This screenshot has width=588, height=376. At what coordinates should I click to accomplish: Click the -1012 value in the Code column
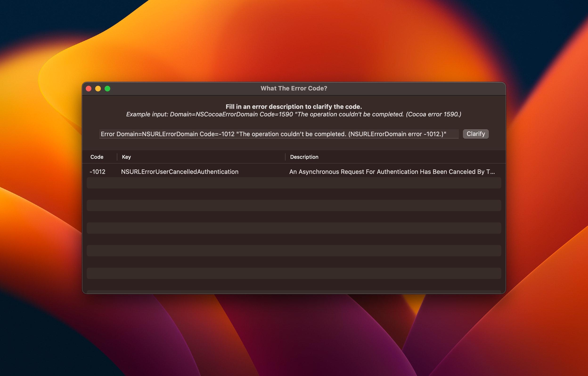(98, 172)
